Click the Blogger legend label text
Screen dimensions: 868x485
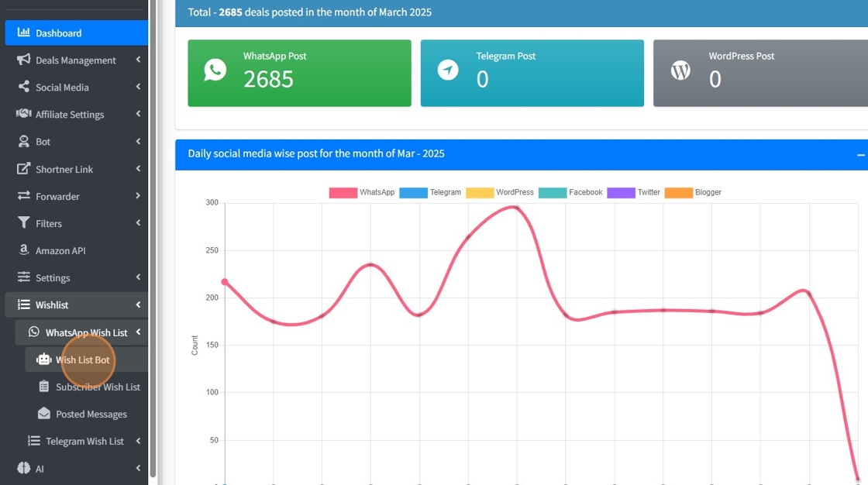click(708, 192)
